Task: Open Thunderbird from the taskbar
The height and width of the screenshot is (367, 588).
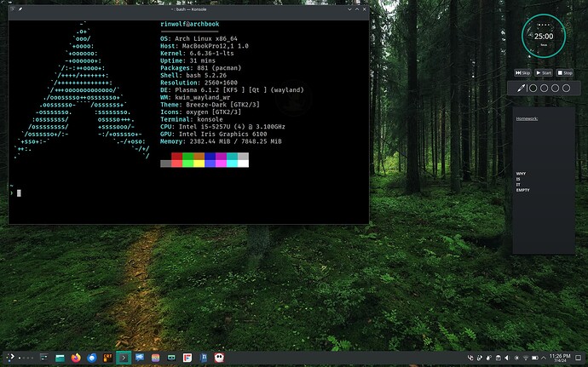Action: click(92, 358)
